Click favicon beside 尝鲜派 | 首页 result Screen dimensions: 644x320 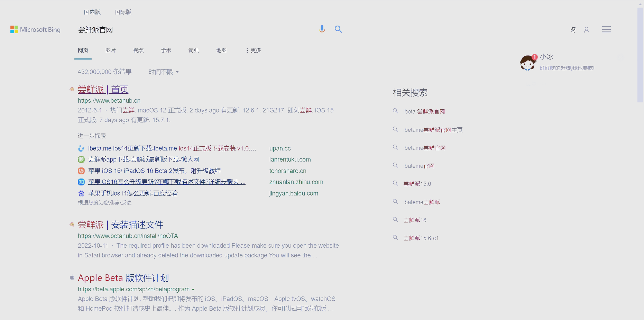click(x=72, y=89)
